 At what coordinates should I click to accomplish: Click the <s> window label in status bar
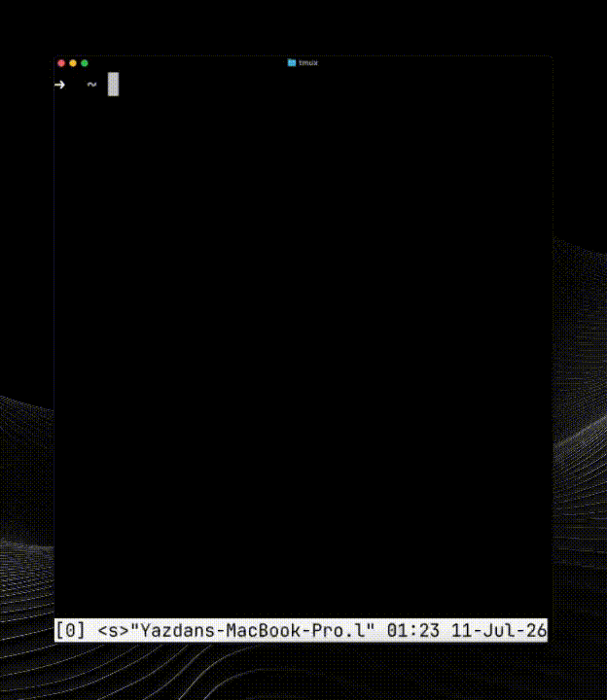point(113,630)
